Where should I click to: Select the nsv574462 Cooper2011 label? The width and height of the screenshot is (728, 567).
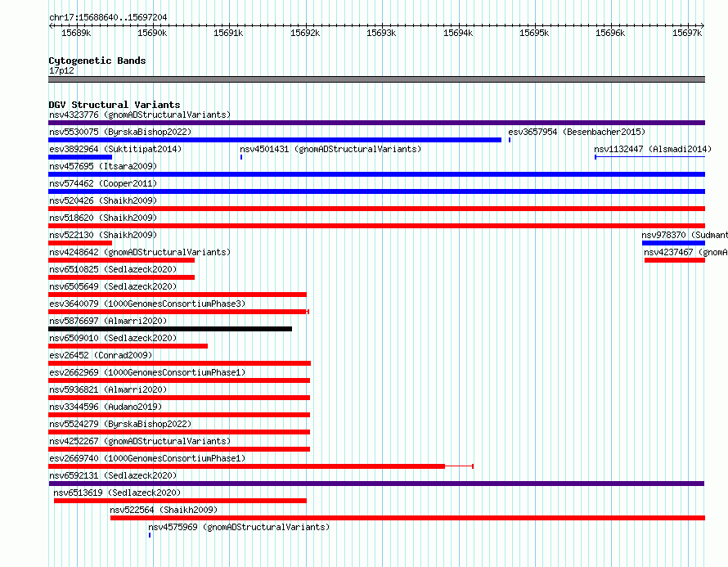103,183
